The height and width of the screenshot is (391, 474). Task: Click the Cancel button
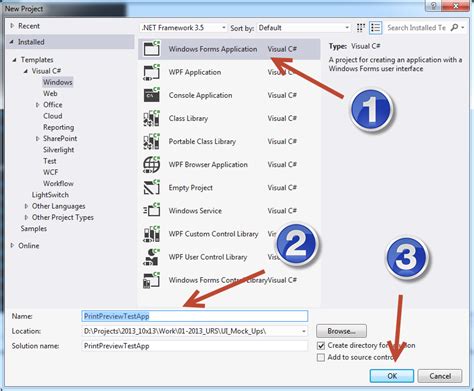click(440, 376)
